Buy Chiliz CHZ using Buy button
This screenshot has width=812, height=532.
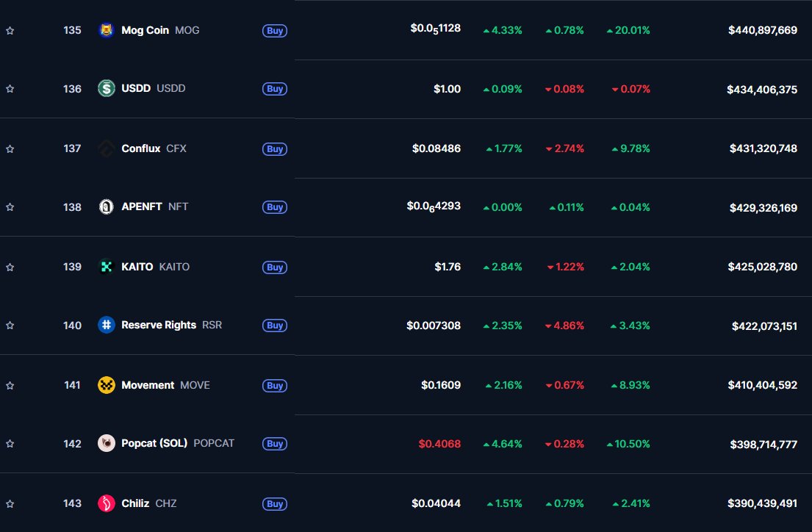pos(275,503)
